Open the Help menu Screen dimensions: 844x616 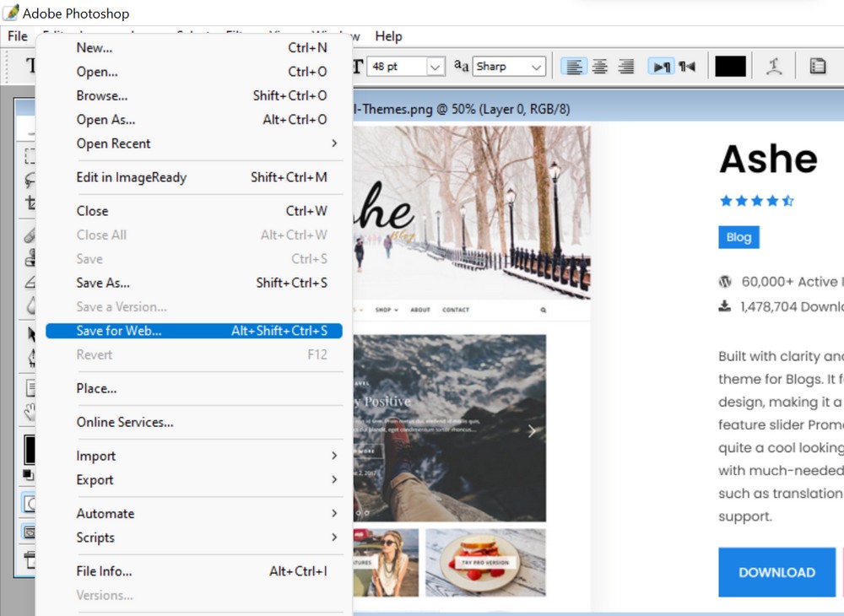[x=388, y=36]
